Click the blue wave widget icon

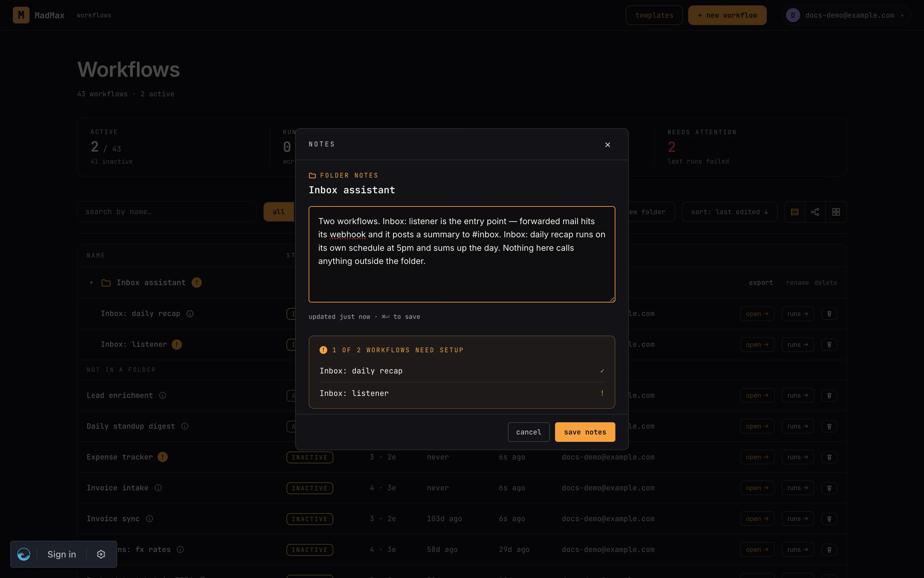pyautogui.click(x=24, y=554)
